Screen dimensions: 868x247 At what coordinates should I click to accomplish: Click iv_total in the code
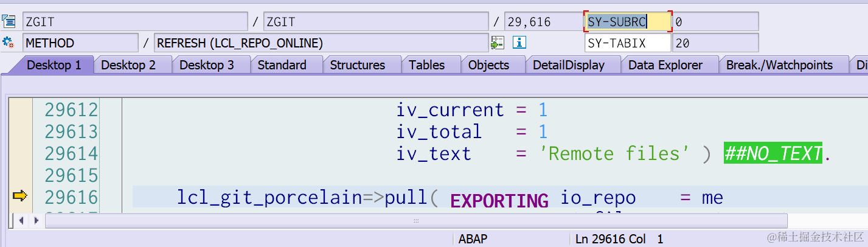[439, 131]
